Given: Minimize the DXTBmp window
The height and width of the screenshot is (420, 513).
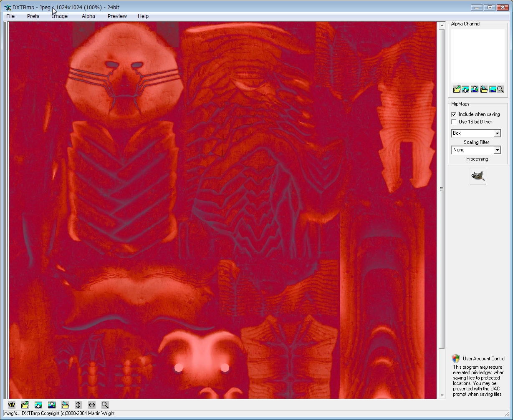Looking at the screenshot, I should (x=477, y=7).
